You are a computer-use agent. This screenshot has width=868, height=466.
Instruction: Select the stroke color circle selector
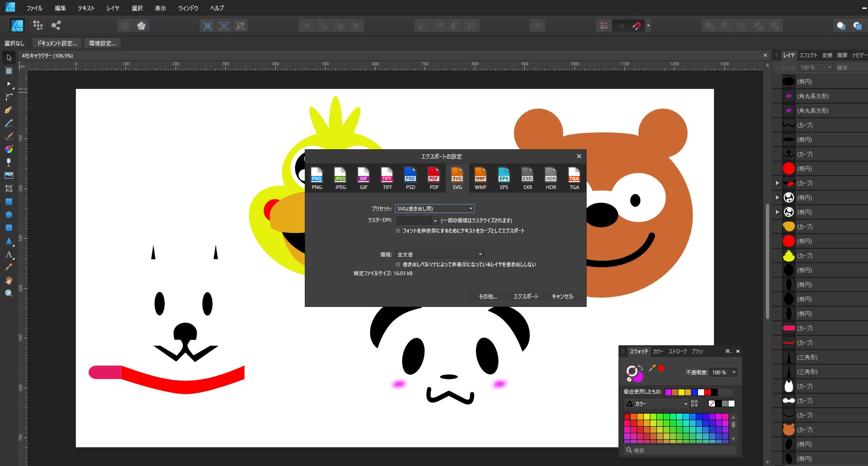(632, 371)
